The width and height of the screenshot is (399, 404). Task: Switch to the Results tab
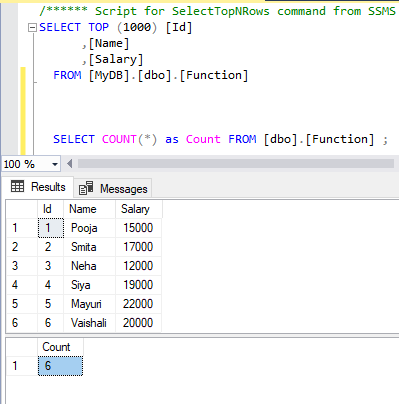tap(38, 187)
